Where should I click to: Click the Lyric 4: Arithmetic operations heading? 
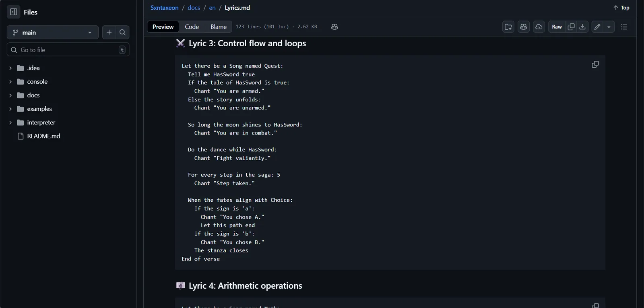[246, 286]
